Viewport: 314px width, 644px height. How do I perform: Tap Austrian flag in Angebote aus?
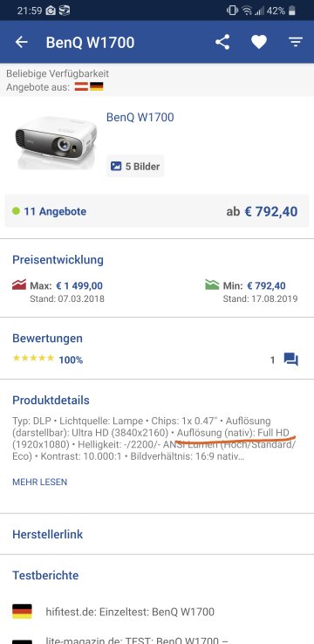pyautogui.click(x=81, y=86)
